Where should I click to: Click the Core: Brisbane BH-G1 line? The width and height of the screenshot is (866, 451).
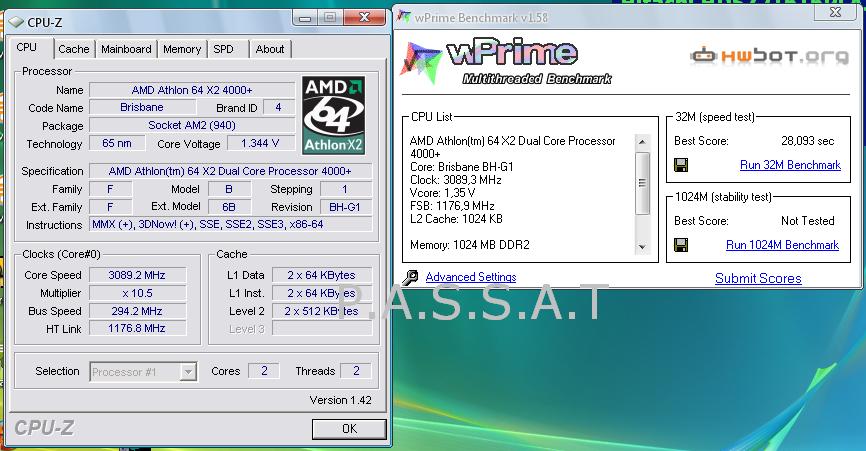tap(462, 167)
